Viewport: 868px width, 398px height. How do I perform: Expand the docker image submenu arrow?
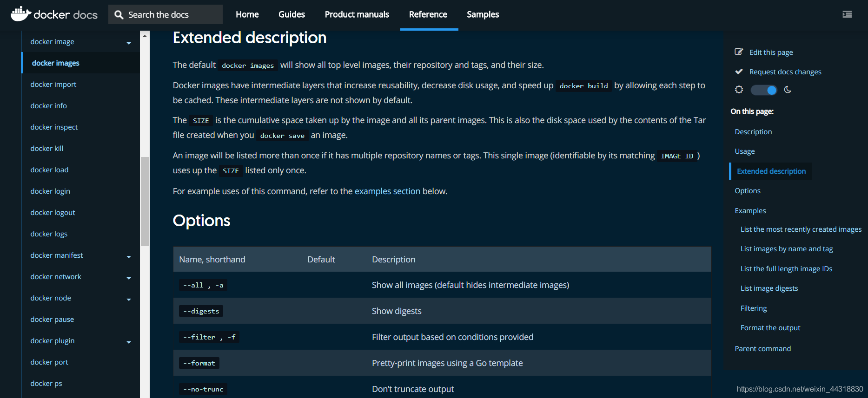(129, 43)
